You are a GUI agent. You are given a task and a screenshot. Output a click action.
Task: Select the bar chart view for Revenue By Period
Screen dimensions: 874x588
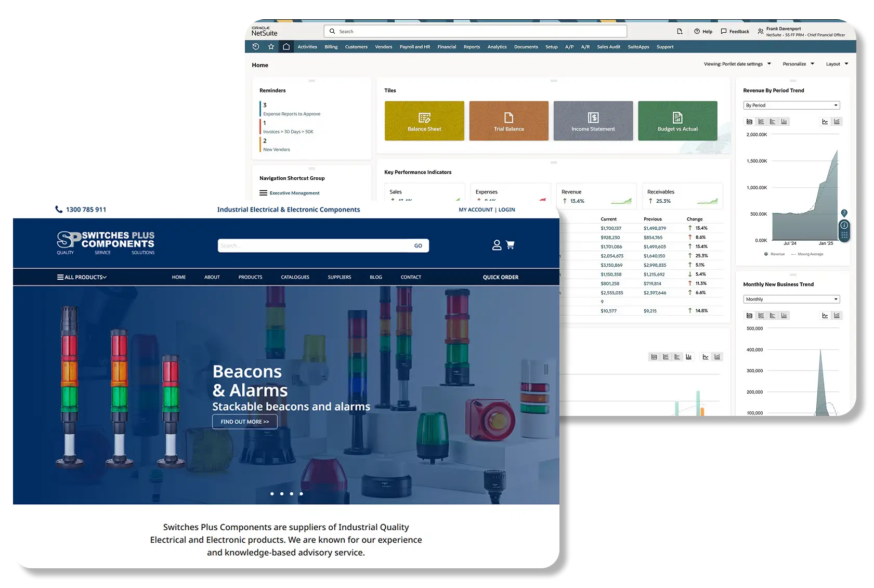point(783,122)
